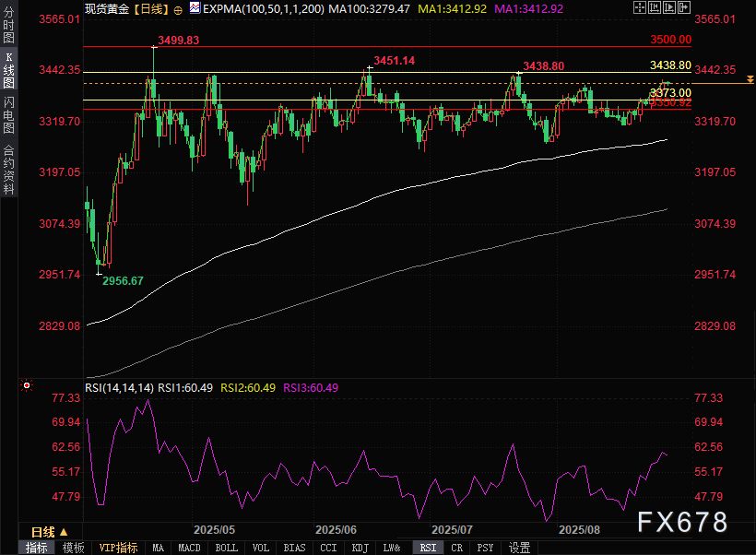The height and width of the screenshot is (555, 756).
Task: Open 合约资料 tab in left sidebar
Action: (9, 169)
